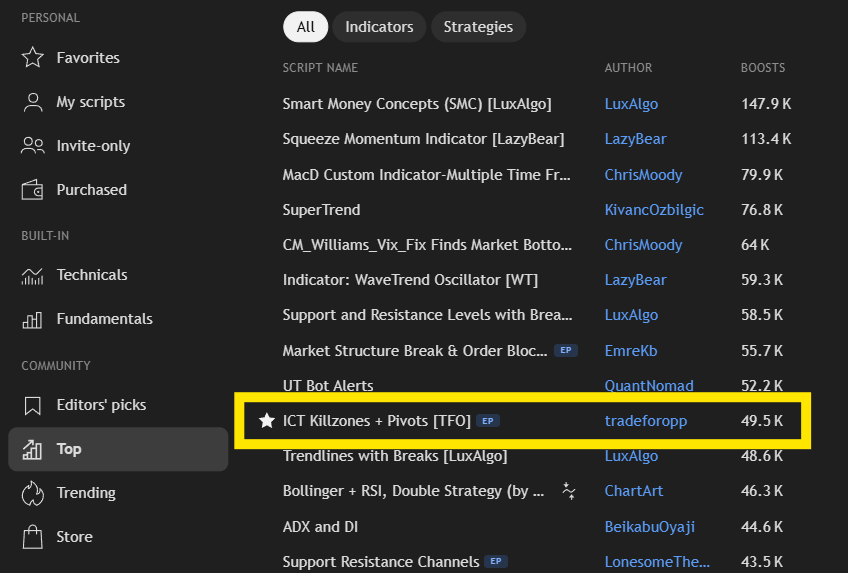Open author ChrisMoody on CM_Williams_Vix_Fix row
848x573 pixels.
point(644,245)
